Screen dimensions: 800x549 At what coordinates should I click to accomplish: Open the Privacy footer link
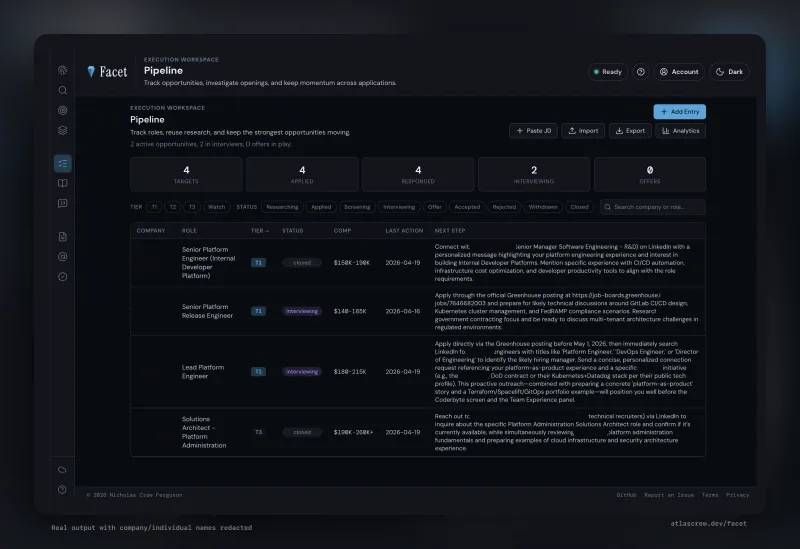[737, 495]
